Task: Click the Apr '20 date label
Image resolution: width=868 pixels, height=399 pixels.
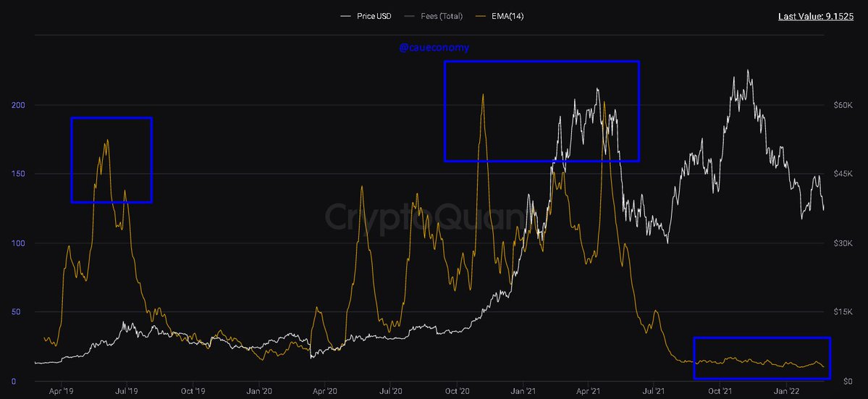Action: (325, 391)
